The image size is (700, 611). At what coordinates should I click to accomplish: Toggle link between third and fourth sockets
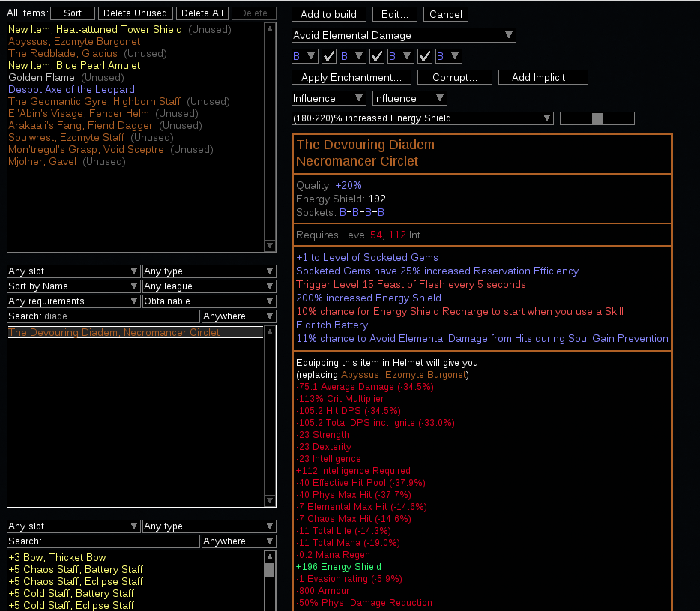(x=425, y=56)
